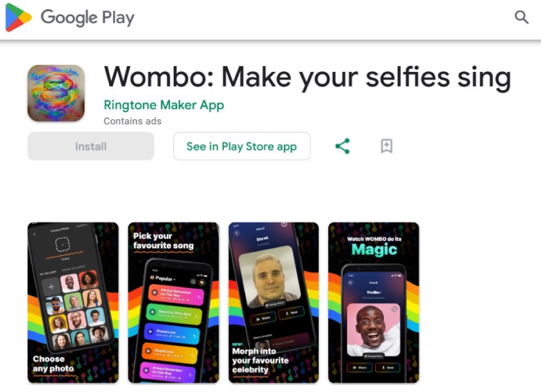Click the pink 'Always Remember Us This Way' song

point(176,295)
